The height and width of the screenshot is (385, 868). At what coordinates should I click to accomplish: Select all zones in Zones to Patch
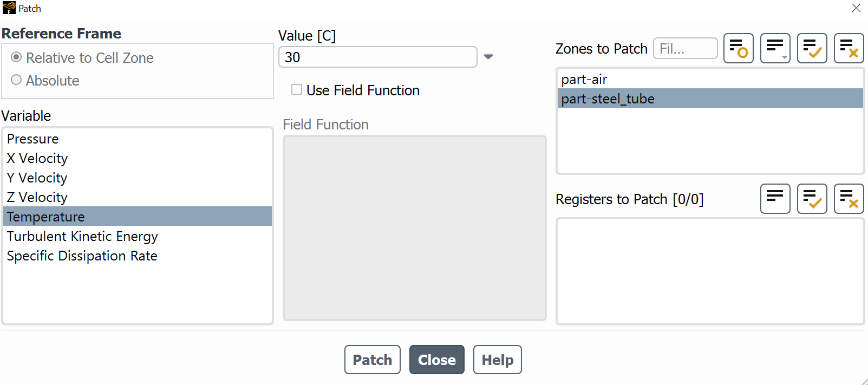pyautogui.click(x=812, y=48)
